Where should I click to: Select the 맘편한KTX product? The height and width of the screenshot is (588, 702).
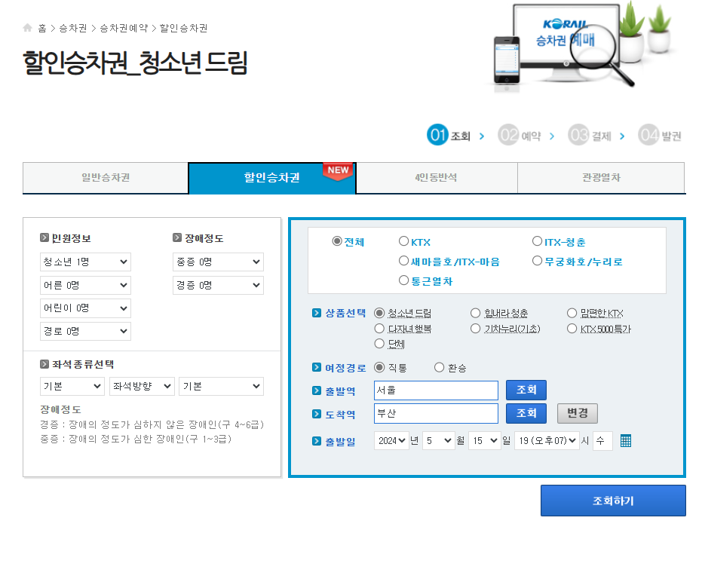click(573, 313)
